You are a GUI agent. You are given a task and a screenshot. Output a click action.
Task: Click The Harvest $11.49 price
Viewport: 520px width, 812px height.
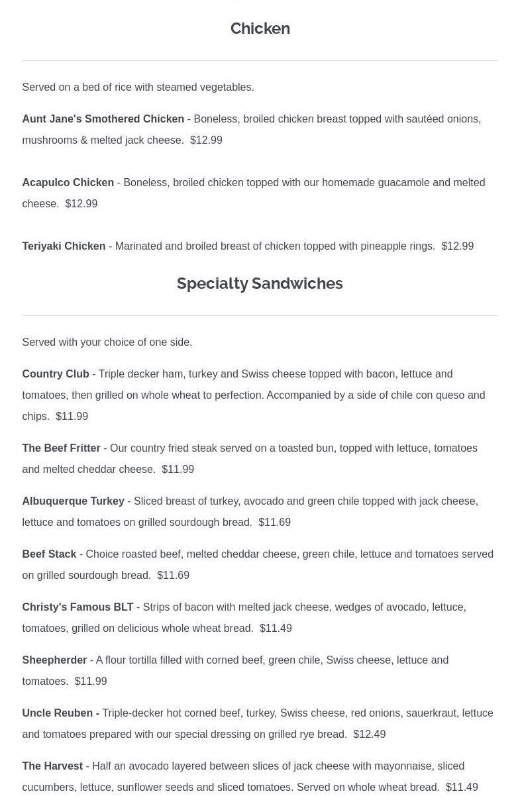[x=462, y=787]
